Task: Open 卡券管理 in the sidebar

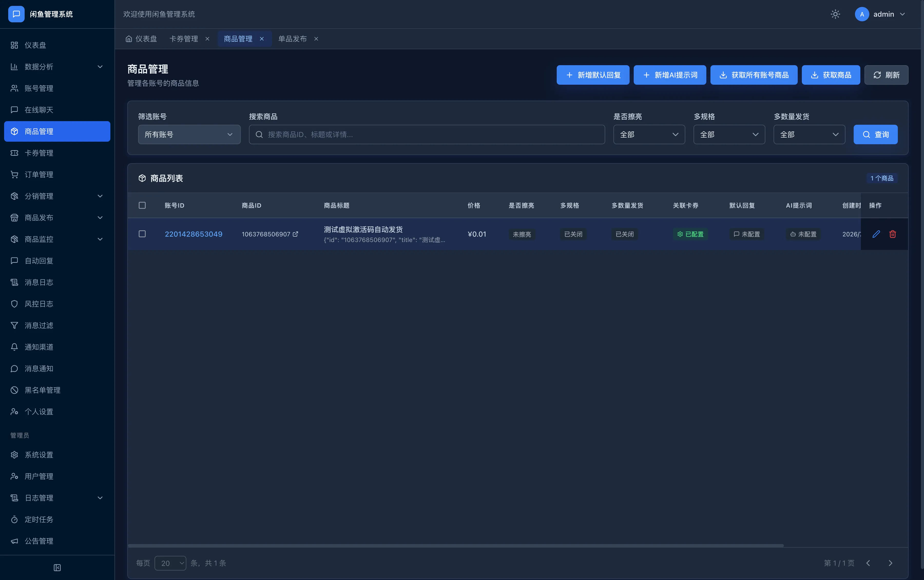Action: pos(57,153)
